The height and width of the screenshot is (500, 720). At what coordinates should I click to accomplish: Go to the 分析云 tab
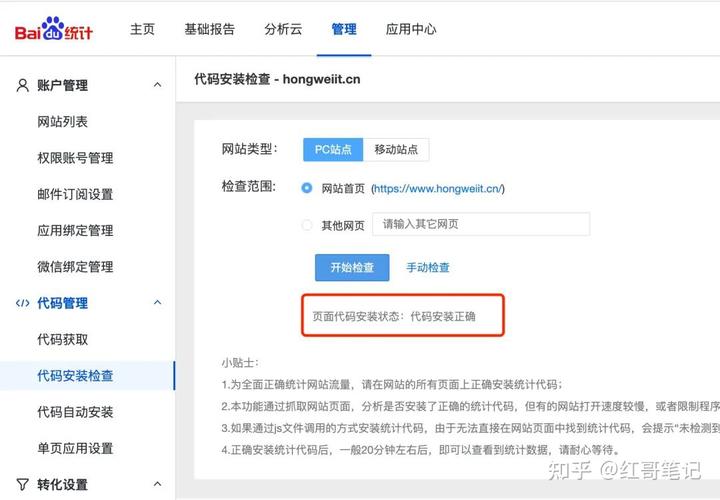coord(283,29)
